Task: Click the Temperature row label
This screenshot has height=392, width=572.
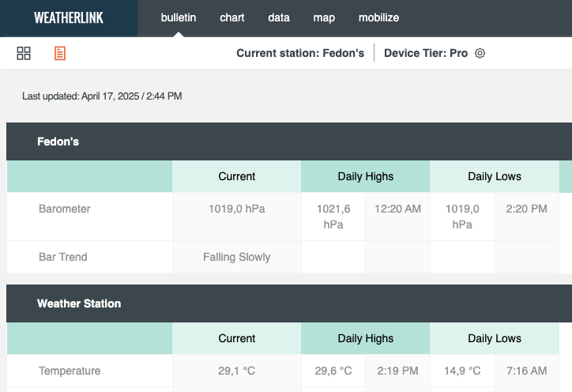Action: coord(70,371)
